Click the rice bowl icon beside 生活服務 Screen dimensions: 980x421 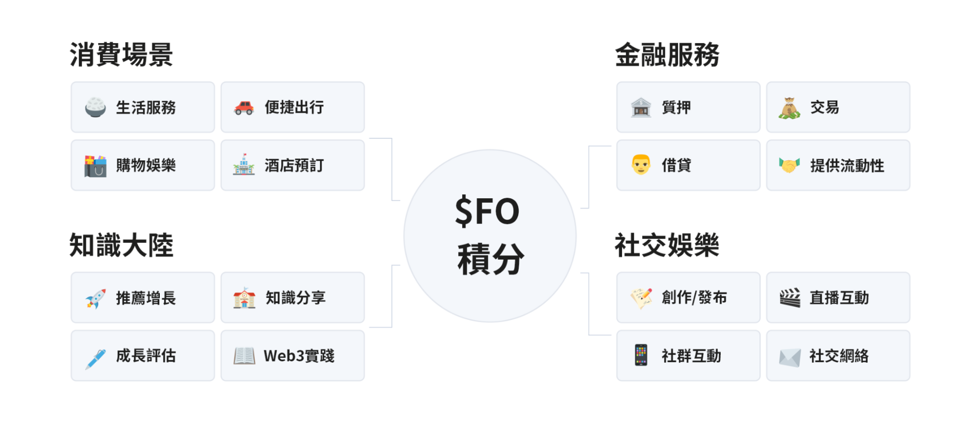click(x=96, y=107)
